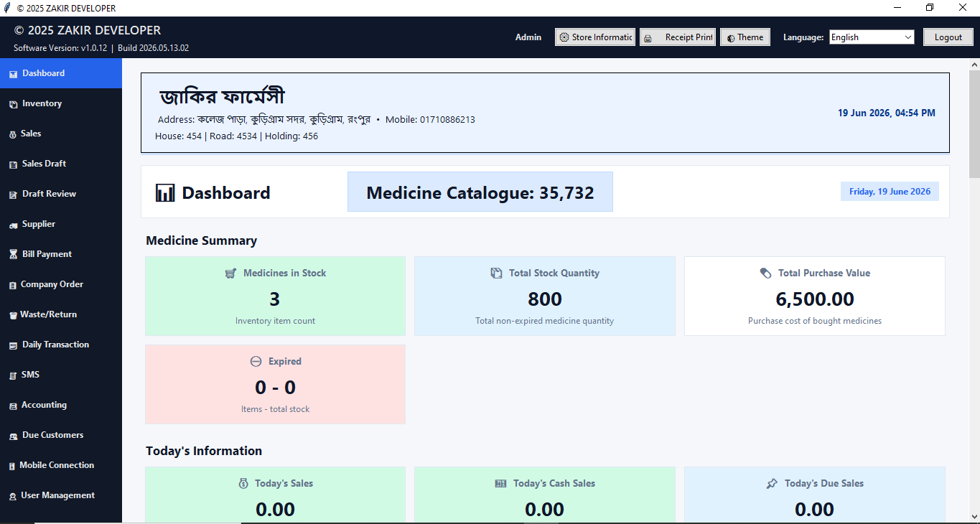The height and width of the screenshot is (524, 980).
Task: Click the feather app icon in title bar
Action: (x=7, y=8)
